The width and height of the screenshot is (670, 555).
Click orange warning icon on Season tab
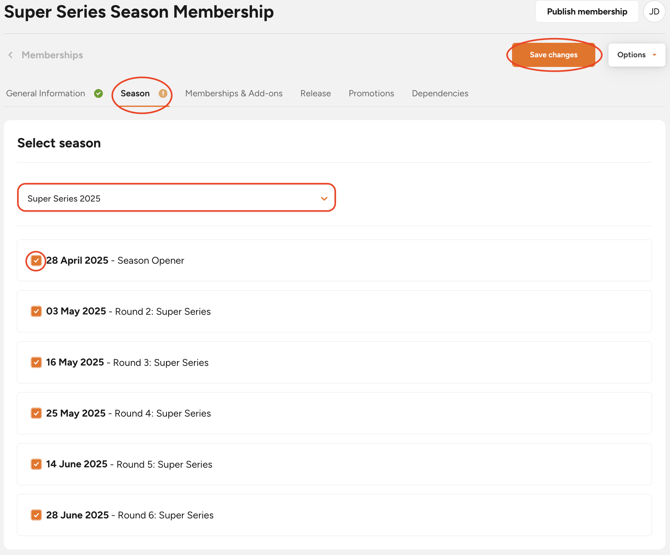pyautogui.click(x=163, y=94)
